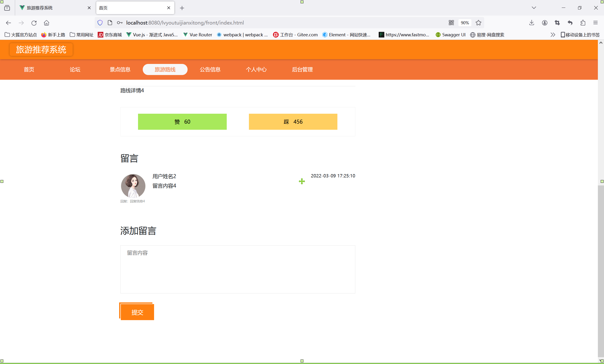Show more bookmarks with the chevron
Viewport: 604px width, 364px height.
(x=553, y=35)
